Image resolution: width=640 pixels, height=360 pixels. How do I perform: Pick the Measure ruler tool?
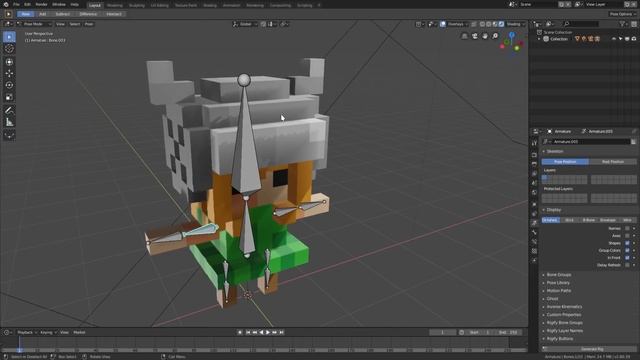click(x=9, y=122)
